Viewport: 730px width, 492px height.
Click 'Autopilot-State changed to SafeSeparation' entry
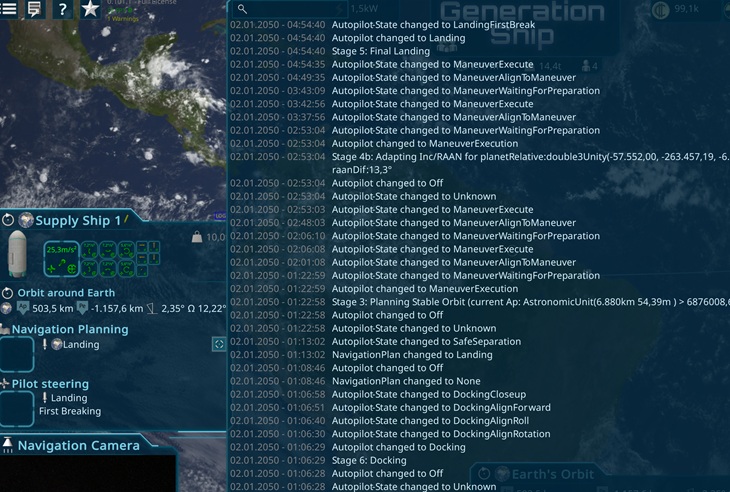(426, 342)
